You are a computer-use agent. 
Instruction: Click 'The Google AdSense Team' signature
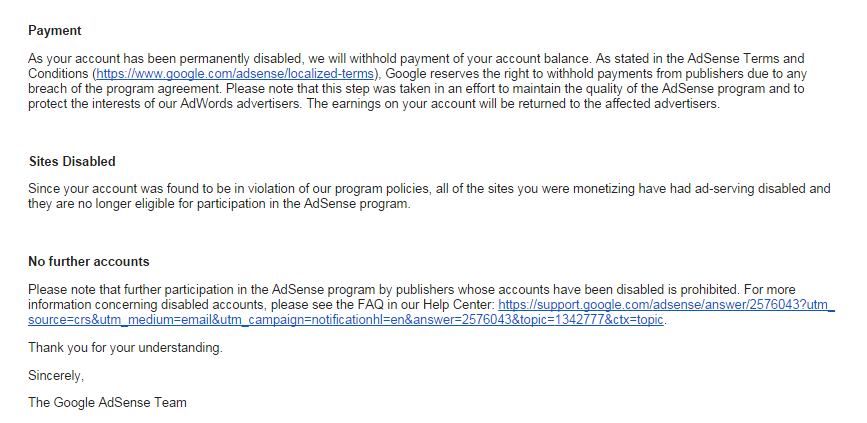click(107, 403)
